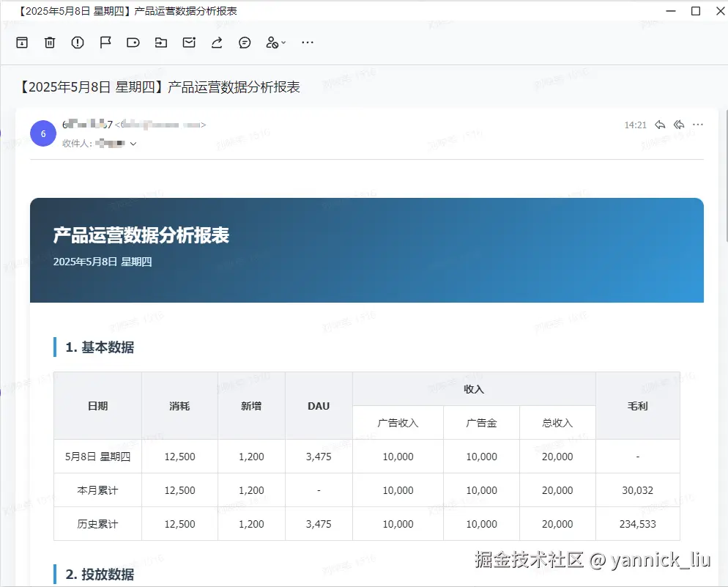
Task: Click the banner date 2025年5月8日 星期四
Action: point(103,262)
